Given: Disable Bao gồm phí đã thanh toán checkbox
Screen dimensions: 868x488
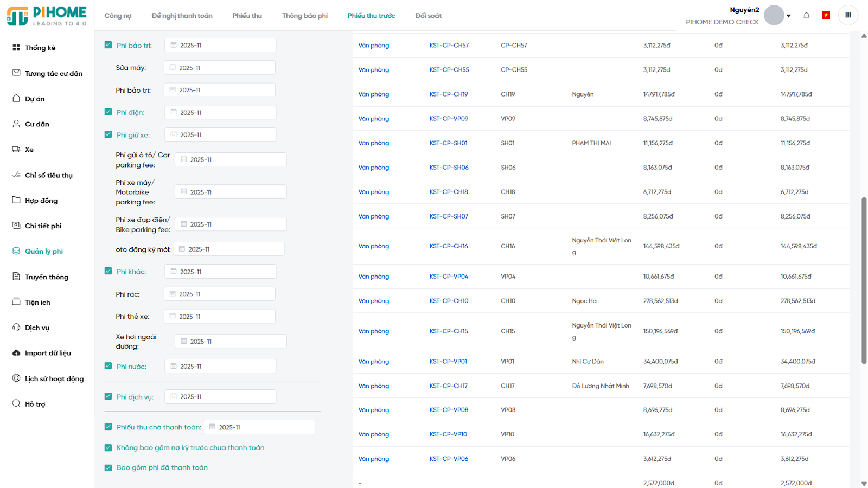Looking at the screenshot, I should 108,467.
